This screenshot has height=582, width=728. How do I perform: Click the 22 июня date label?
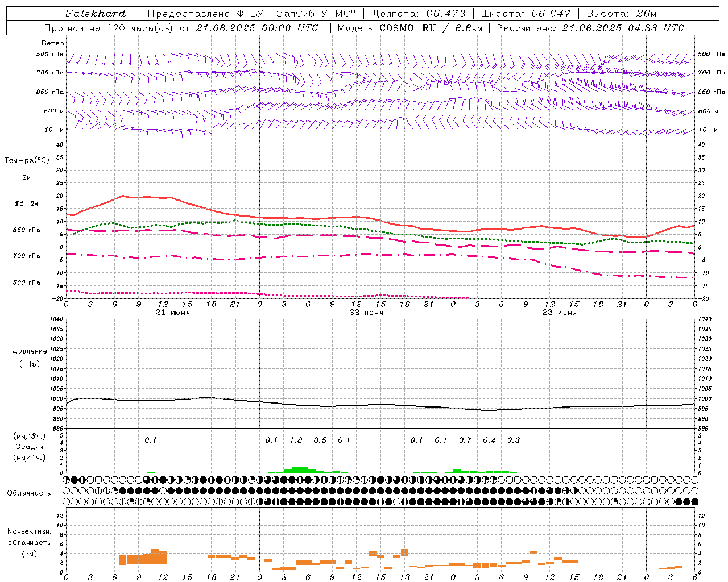point(366,313)
